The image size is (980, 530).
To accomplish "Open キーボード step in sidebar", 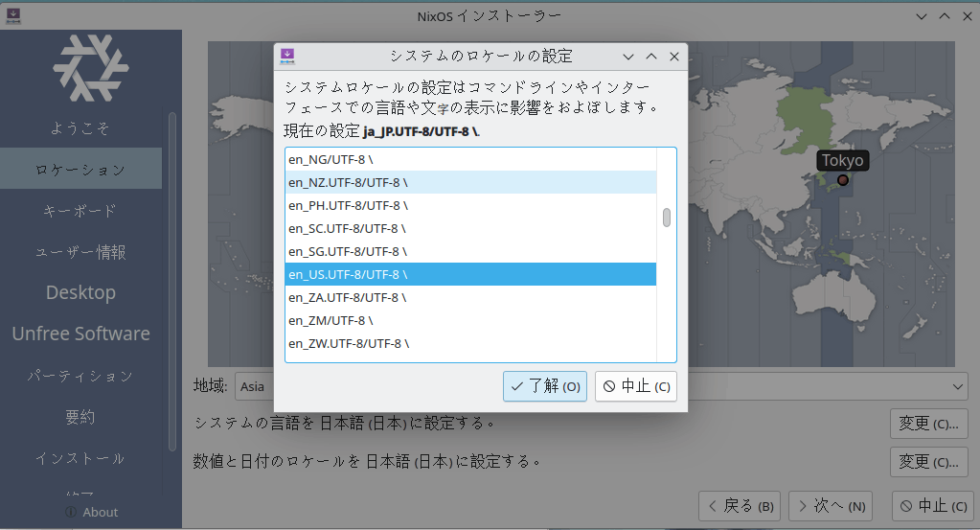I will click(80, 211).
